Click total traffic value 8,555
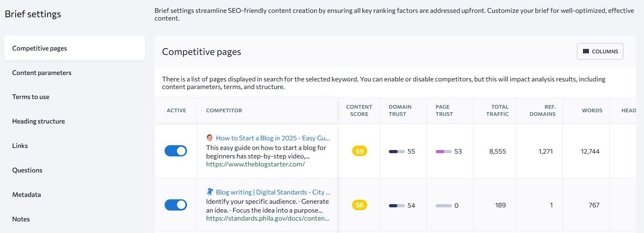Image resolution: width=644 pixels, height=233 pixels. (x=497, y=151)
